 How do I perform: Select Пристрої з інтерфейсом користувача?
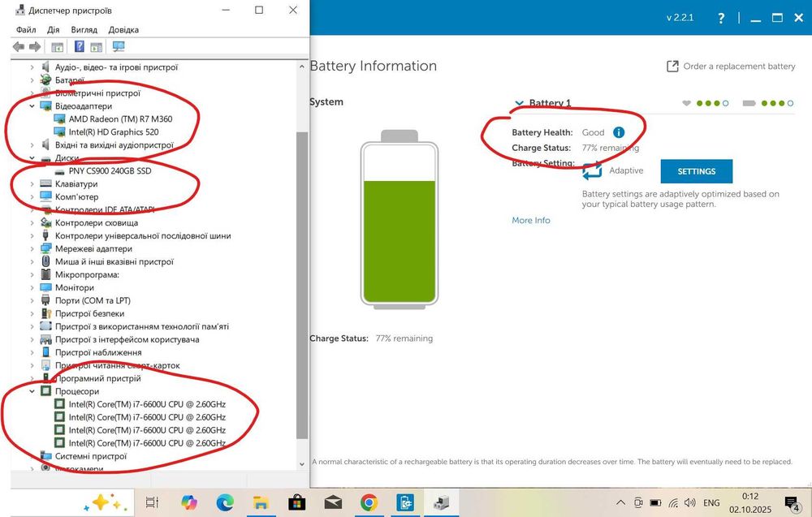tap(127, 339)
